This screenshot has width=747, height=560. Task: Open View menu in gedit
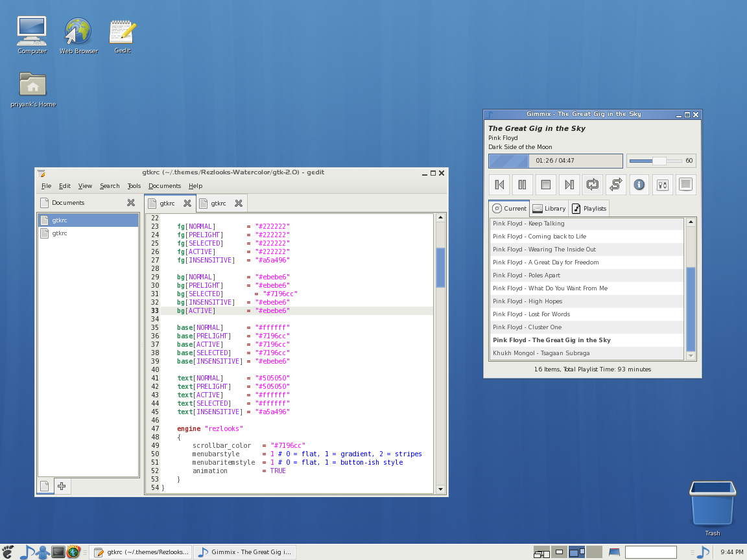pos(85,186)
